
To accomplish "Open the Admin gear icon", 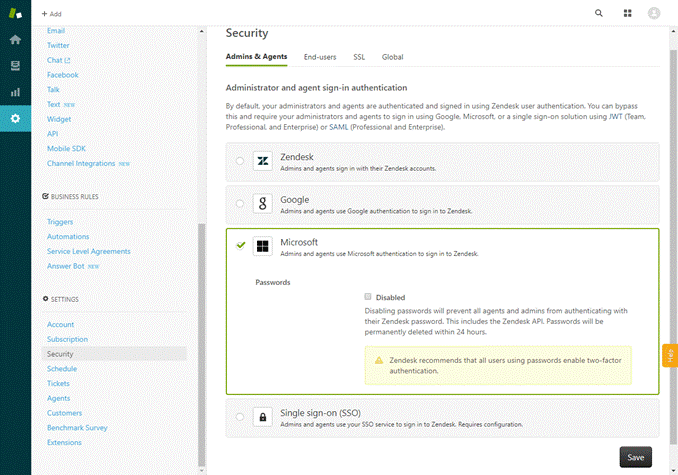I will (15, 118).
